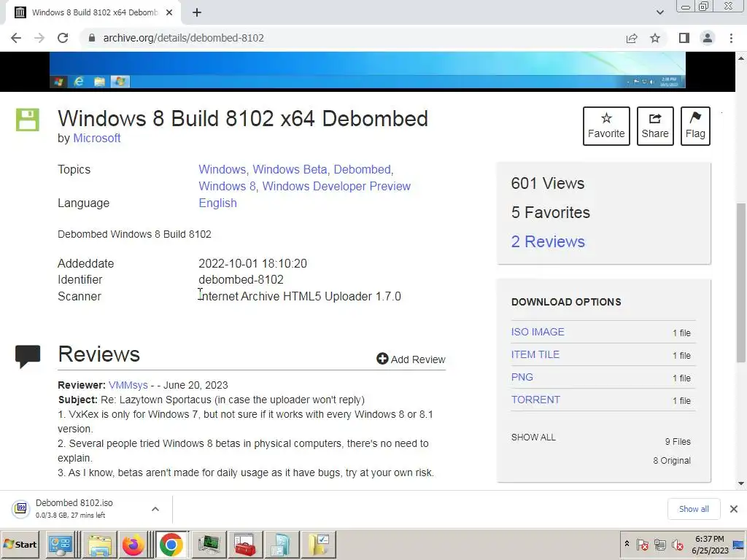Show hidden system tray icons
This screenshot has width=747, height=560.
point(627,544)
